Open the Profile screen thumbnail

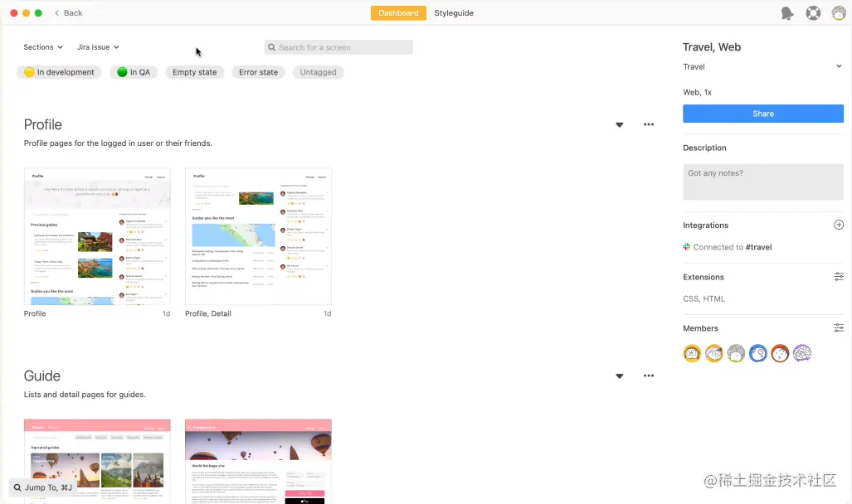pyautogui.click(x=97, y=236)
